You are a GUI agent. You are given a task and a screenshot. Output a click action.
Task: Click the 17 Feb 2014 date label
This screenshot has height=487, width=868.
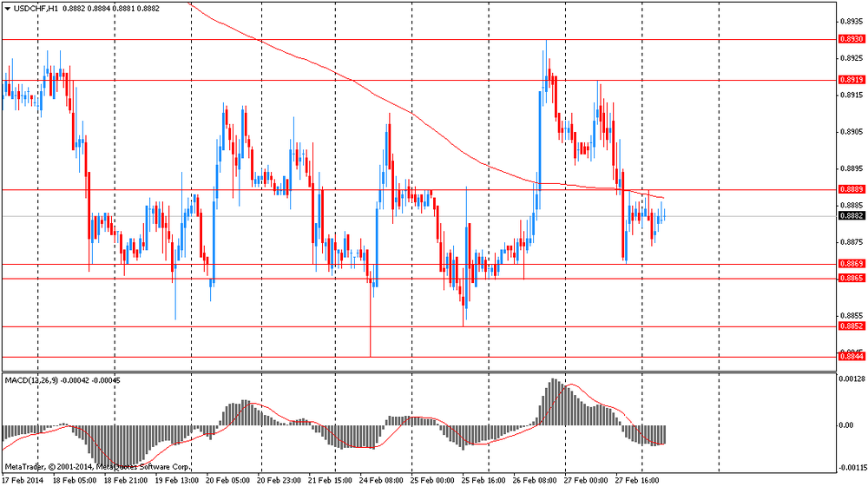tap(23, 480)
